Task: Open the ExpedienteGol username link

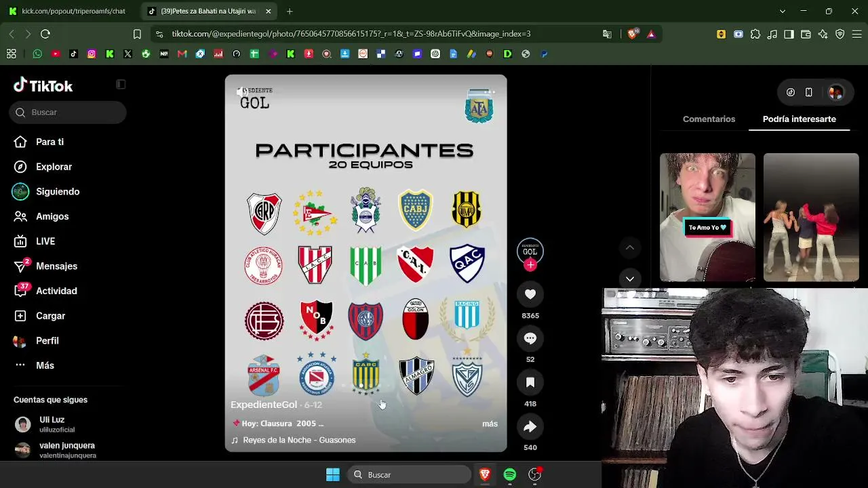Action: coord(264,405)
